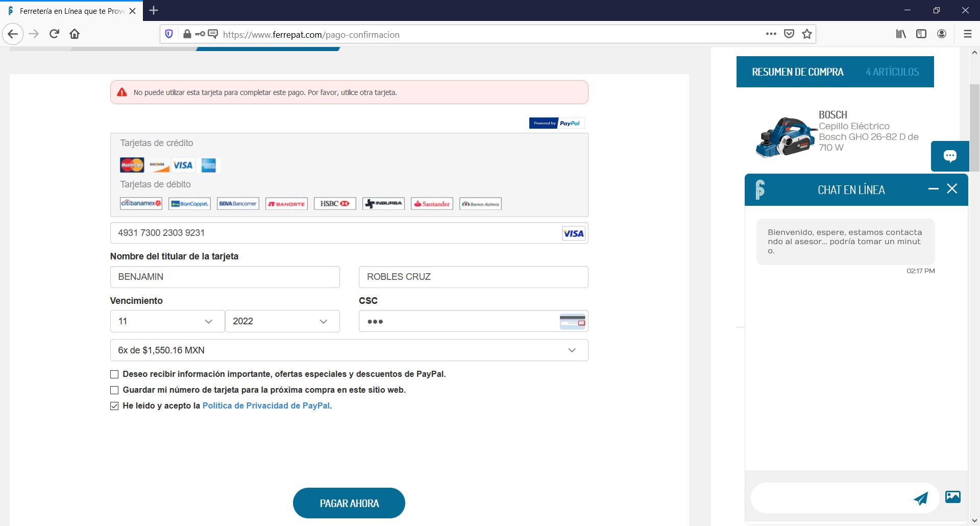Open the Library icon

click(x=901, y=34)
